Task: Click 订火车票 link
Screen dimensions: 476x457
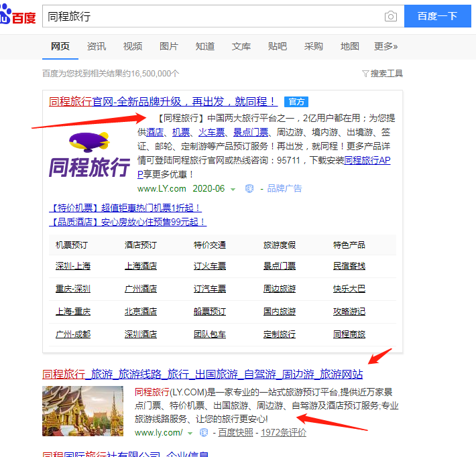Action: (x=210, y=266)
